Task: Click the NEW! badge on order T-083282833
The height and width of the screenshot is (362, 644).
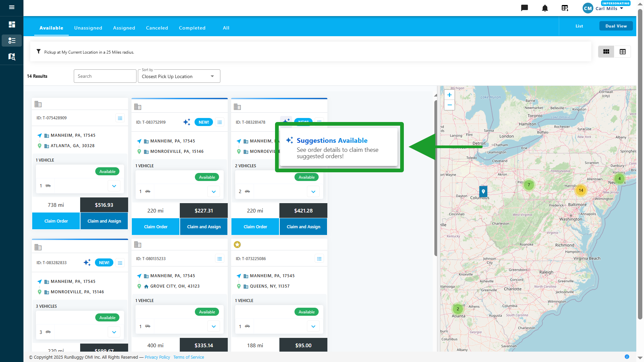Action: pos(104,262)
